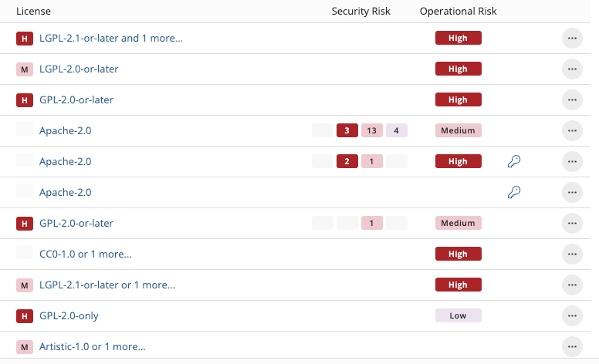Click the Low operational risk badge

[458, 315]
